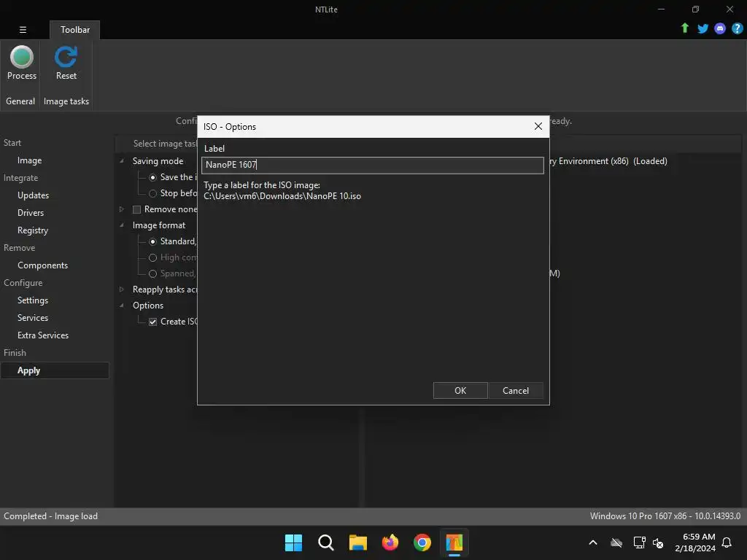
Task: Open the notifications bell icon
Action: 727,542
